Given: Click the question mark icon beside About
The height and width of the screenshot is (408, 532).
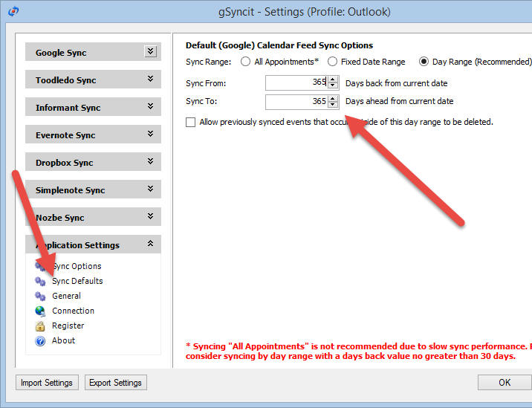Looking at the screenshot, I should pyautogui.click(x=40, y=341).
